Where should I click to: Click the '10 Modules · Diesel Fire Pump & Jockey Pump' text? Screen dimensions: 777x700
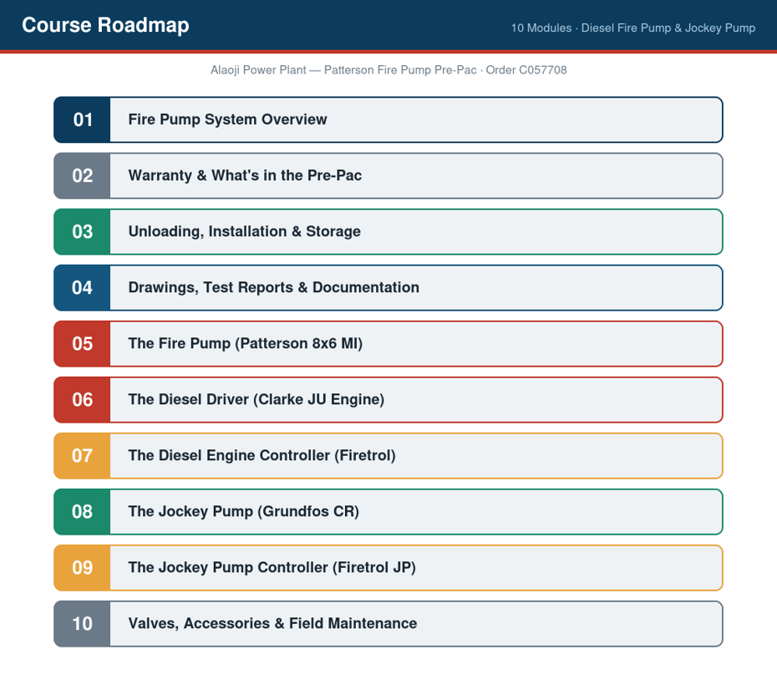tap(633, 28)
